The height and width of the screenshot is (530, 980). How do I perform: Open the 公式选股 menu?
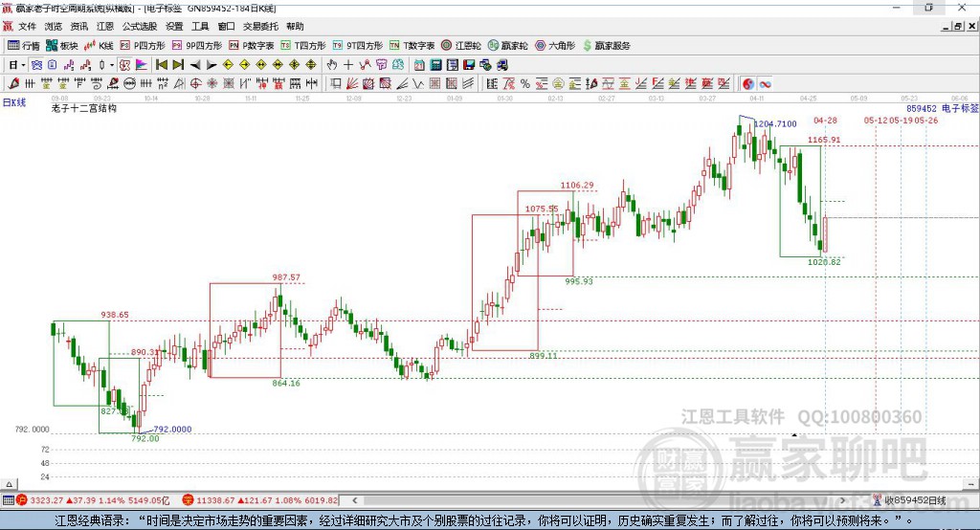click(x=140, y=26)
